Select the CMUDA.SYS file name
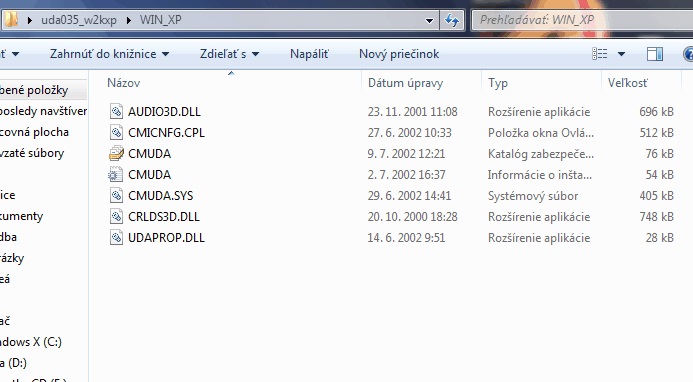 pos(161,195)
